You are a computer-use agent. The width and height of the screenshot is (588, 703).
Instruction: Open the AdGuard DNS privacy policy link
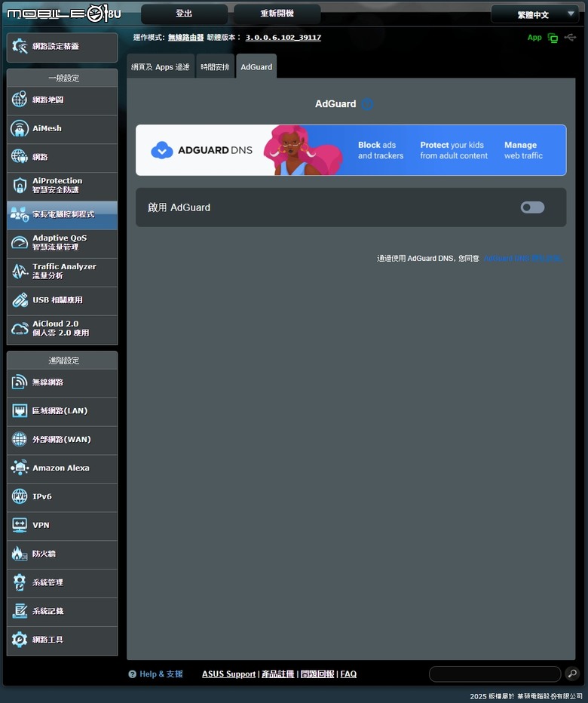[x=523, y=258]
